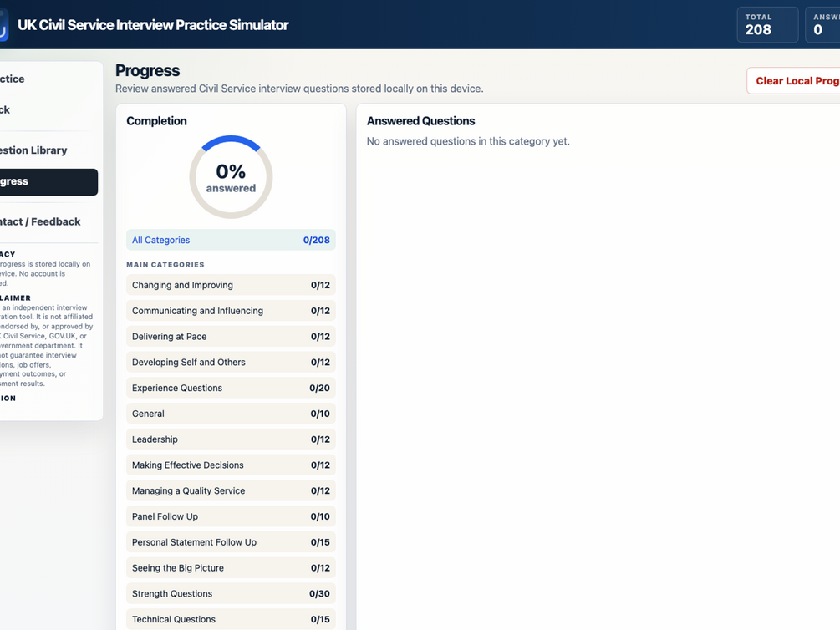Select the Leadership category
840x630 pixels.
(231, 439)
